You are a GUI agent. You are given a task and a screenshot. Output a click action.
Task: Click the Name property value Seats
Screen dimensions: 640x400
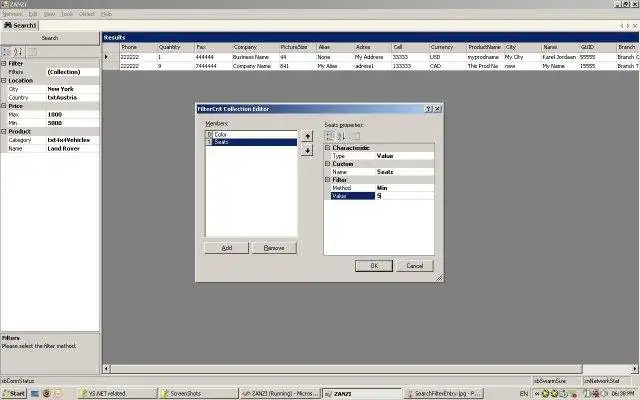404,172
